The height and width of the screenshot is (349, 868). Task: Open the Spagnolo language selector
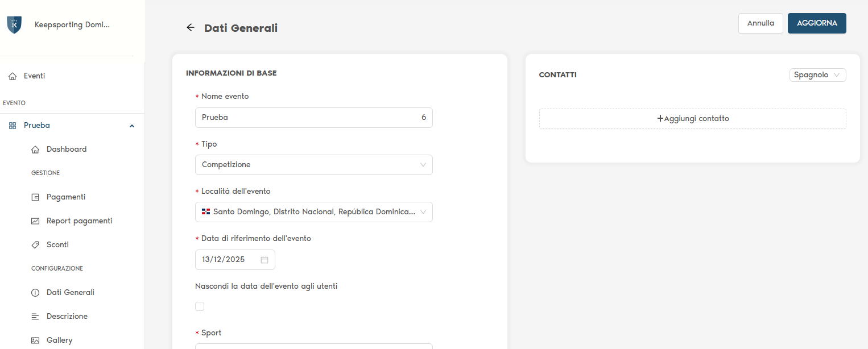click(x=817, y=75)
